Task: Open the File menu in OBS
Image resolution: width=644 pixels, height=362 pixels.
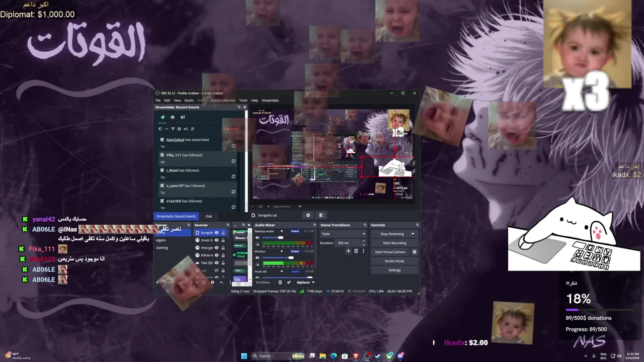Action: 158,101
